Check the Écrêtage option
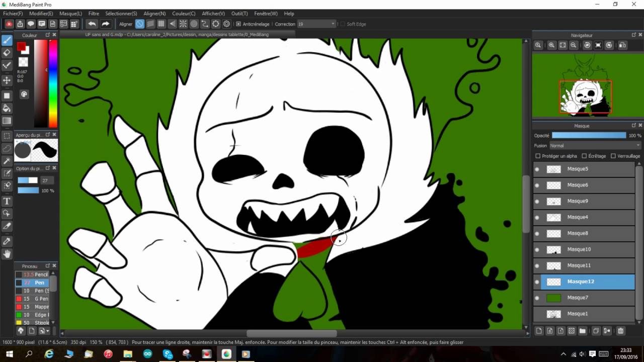The image size is (644, 362). 584,156
